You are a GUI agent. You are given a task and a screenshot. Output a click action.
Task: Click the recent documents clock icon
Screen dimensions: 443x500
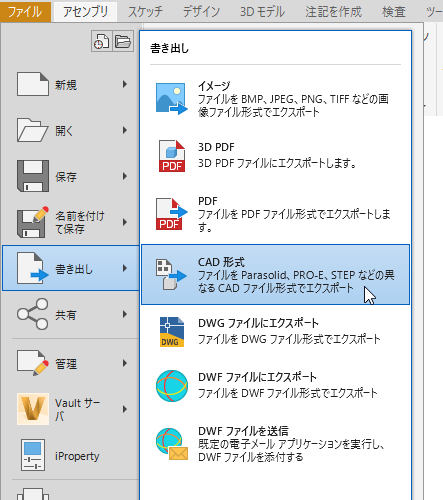(101, 42)
